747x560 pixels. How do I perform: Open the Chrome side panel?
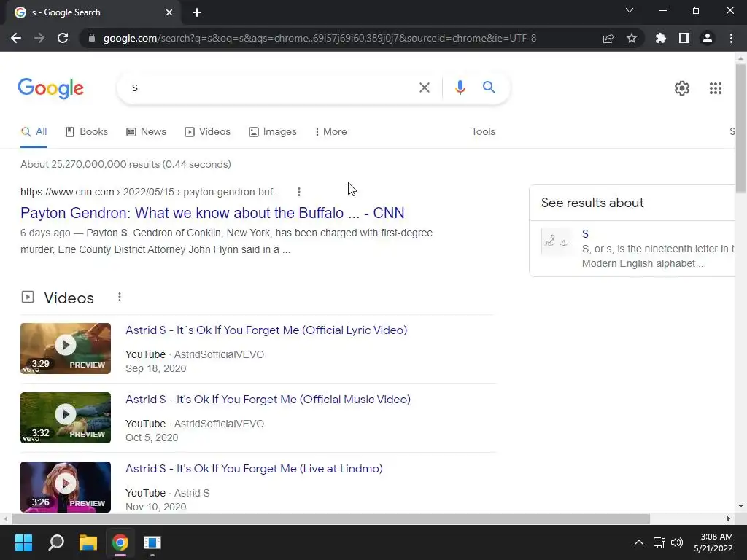pos(684,38)
